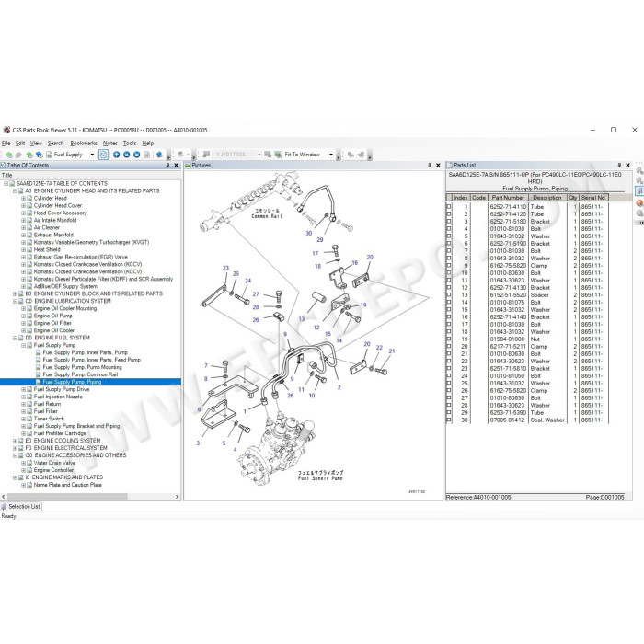Viewport: 644px width, 644px height.
Task: Pin the Pictures panel
Action: click(430, 165)
